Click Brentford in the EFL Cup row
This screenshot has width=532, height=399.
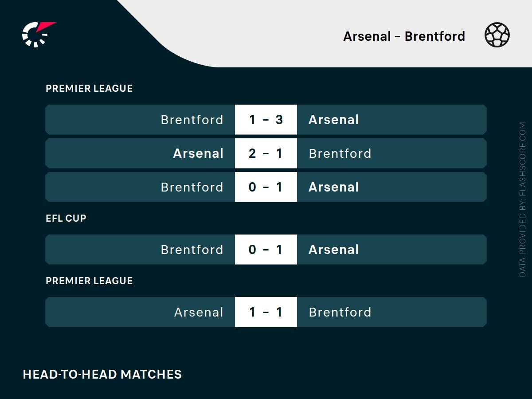coord(192,250)
